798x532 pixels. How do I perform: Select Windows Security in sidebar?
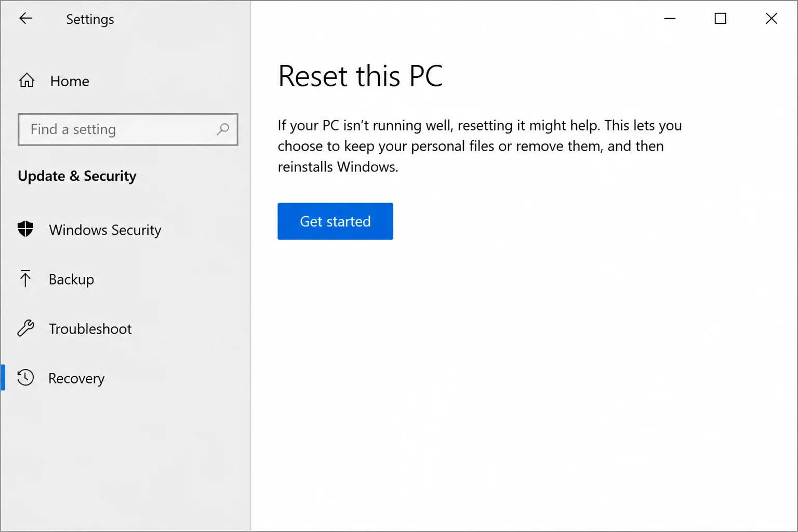pos(105,230)
